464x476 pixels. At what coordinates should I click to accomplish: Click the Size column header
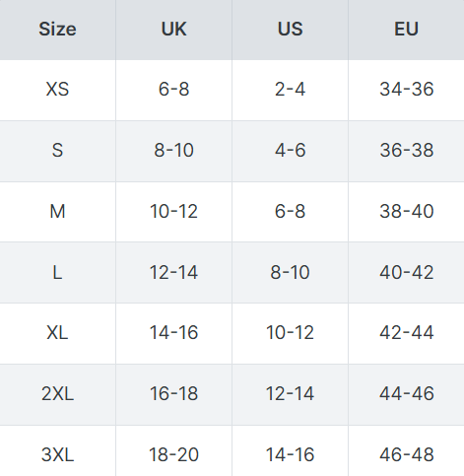(57, 30)
